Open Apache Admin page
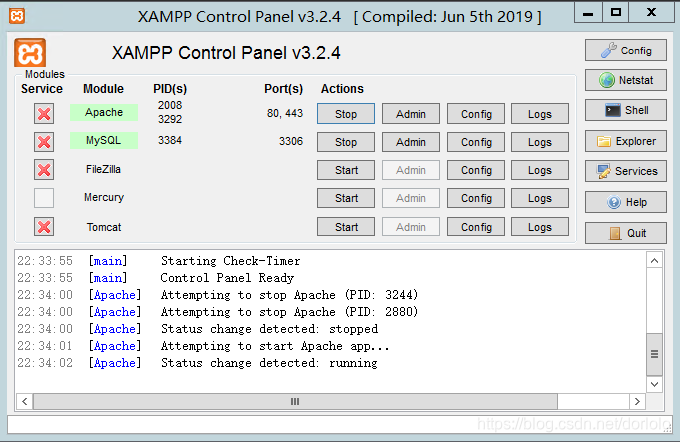 pyautogui.click(x=411, y=114)
